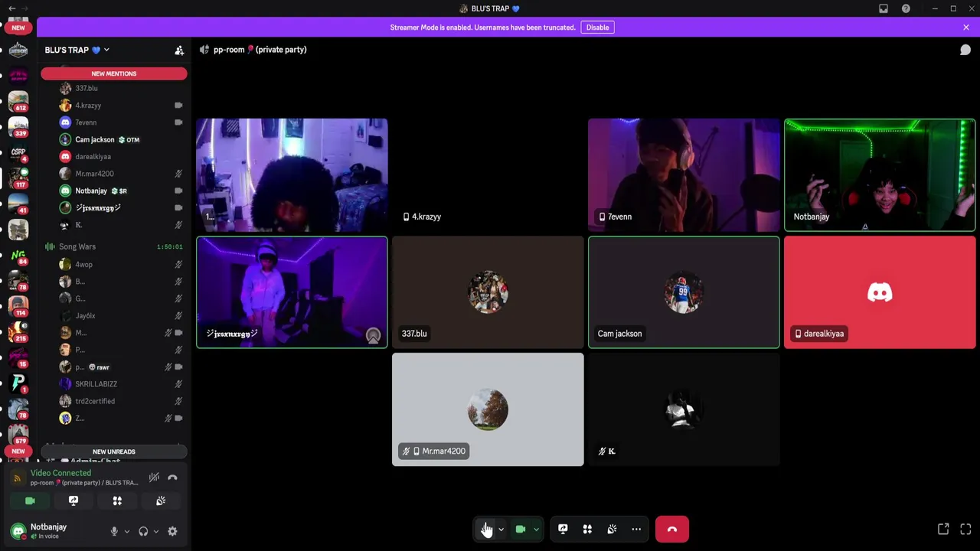
Task: Focus the 337.blu tile
Action: [x=488, y=292]
